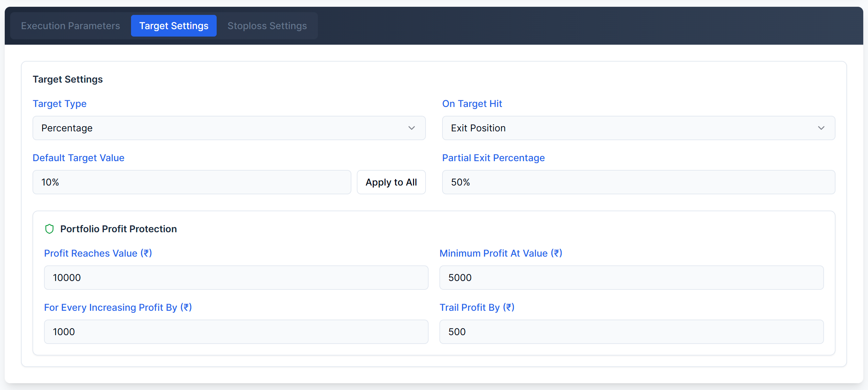
Task: Open the Target Type dropdown showing Percentage
Action: (229, 128)
